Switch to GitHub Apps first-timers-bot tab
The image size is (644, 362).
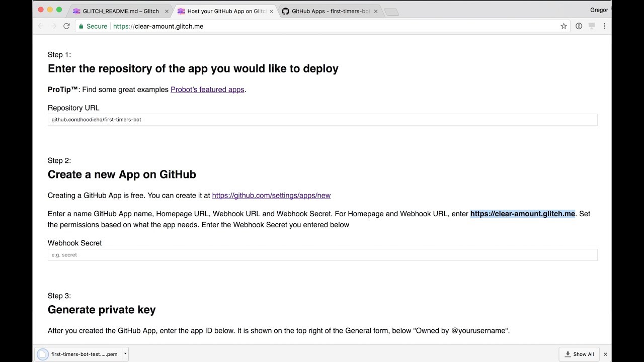point(329,11)
